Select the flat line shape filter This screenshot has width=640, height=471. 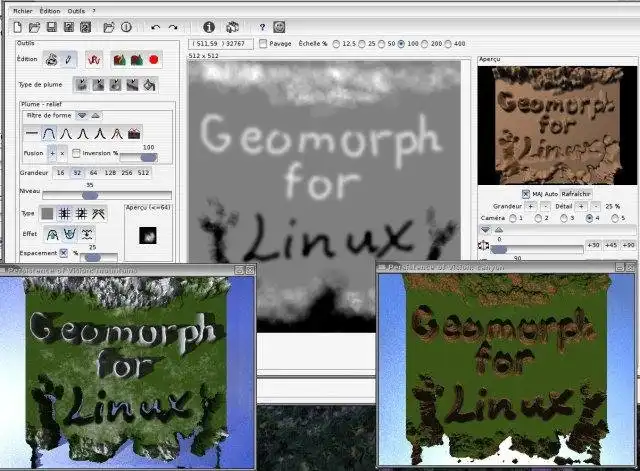31,133
